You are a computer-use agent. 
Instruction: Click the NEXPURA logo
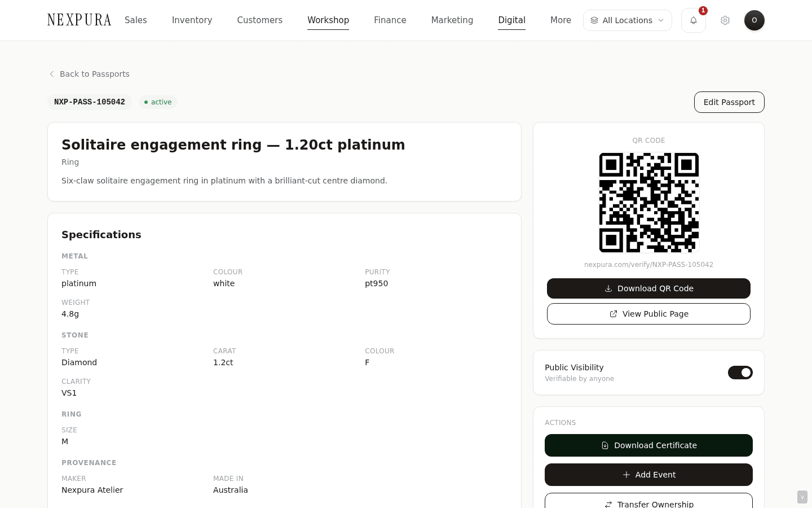click(80, 20)
